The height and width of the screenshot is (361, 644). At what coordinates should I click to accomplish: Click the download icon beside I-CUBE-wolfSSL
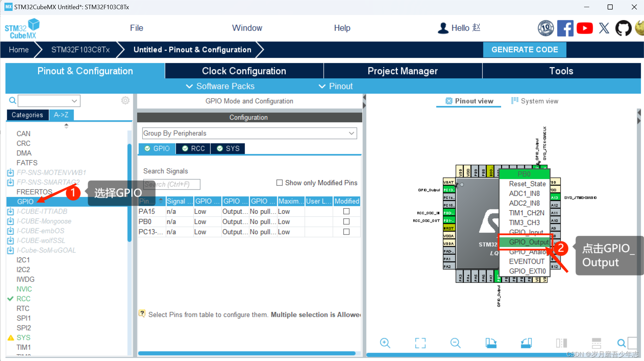pyautogui.click(x=11, y=240)
